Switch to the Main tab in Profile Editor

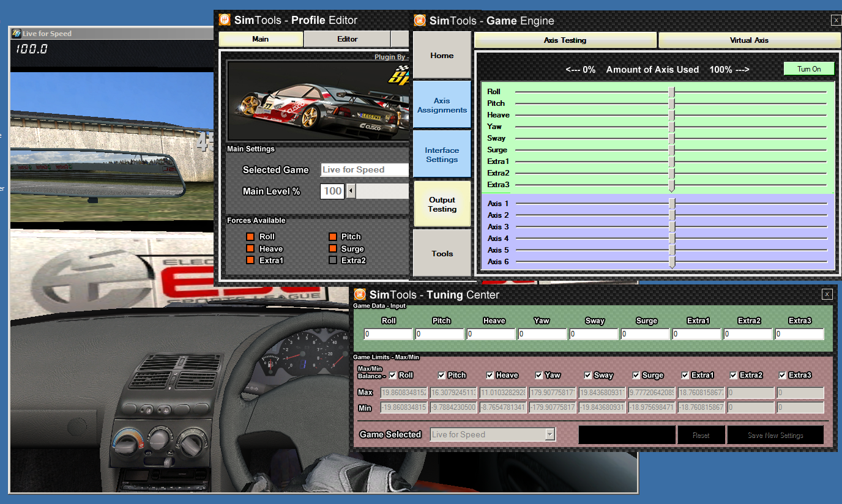click(261, 39)
